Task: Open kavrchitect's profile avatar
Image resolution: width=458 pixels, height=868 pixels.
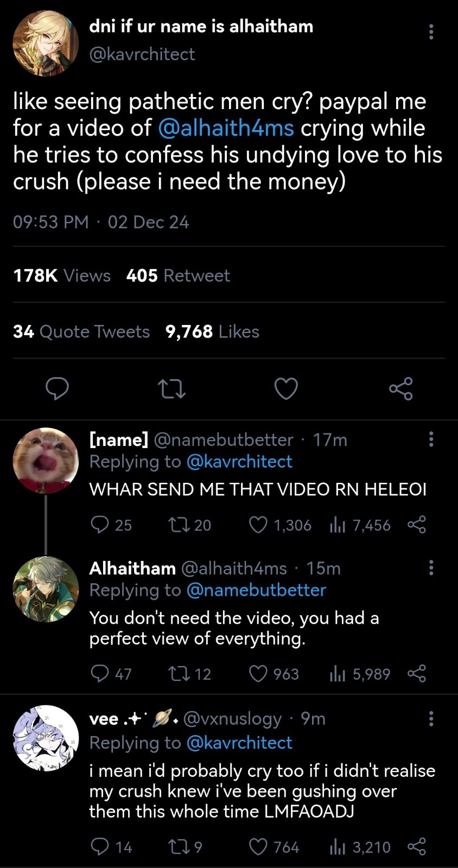Action: [46, 43]
